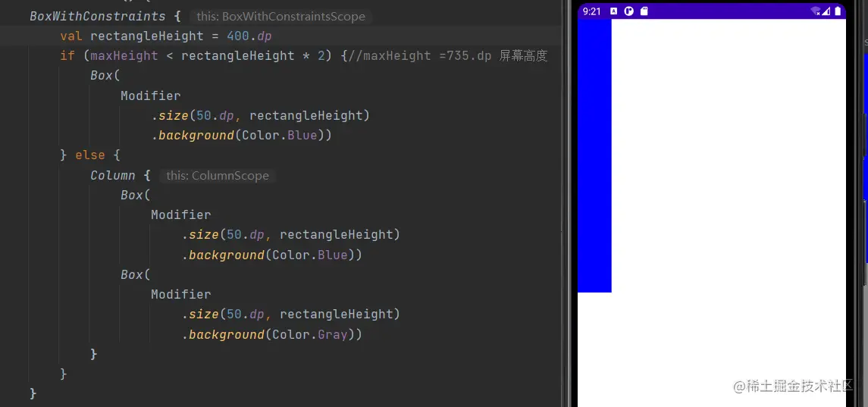Click '.size(50.dp, rectangleHeight)' above the Gray background line
Screen dimensions: 868x407
coord(290,315)
